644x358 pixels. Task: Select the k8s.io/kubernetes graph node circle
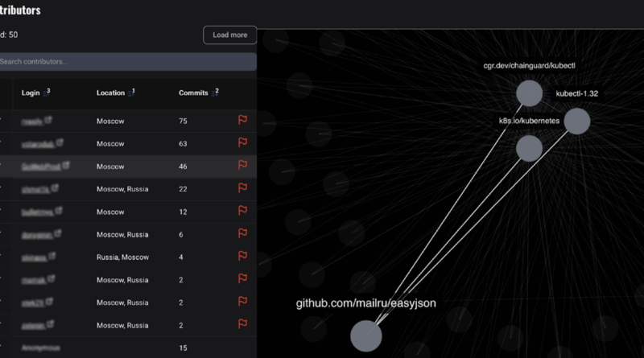(x=530, y=149)
